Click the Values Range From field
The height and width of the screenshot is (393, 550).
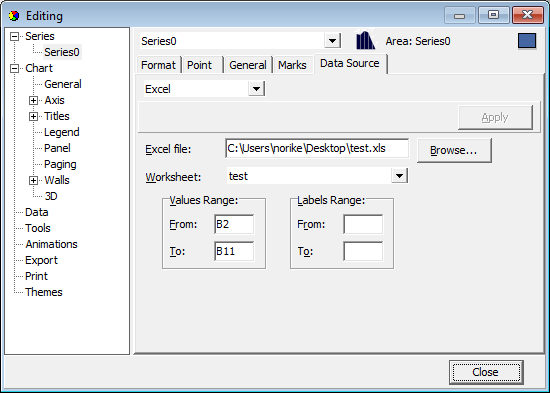(x=234, y=224)
